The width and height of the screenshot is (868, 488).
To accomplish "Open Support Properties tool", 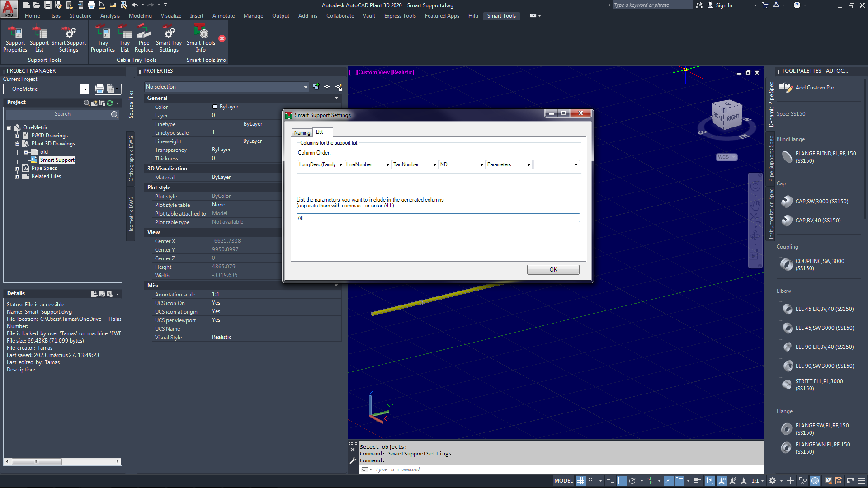I will (x=15, y=39).
